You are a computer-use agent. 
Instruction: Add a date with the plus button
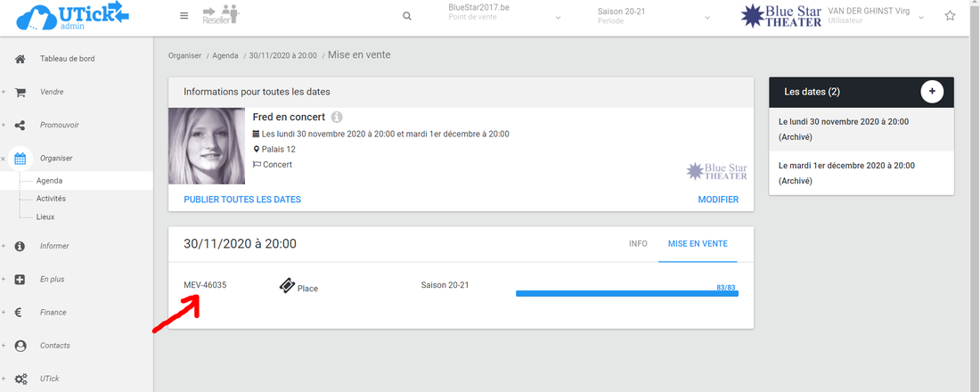pos(931,91)
